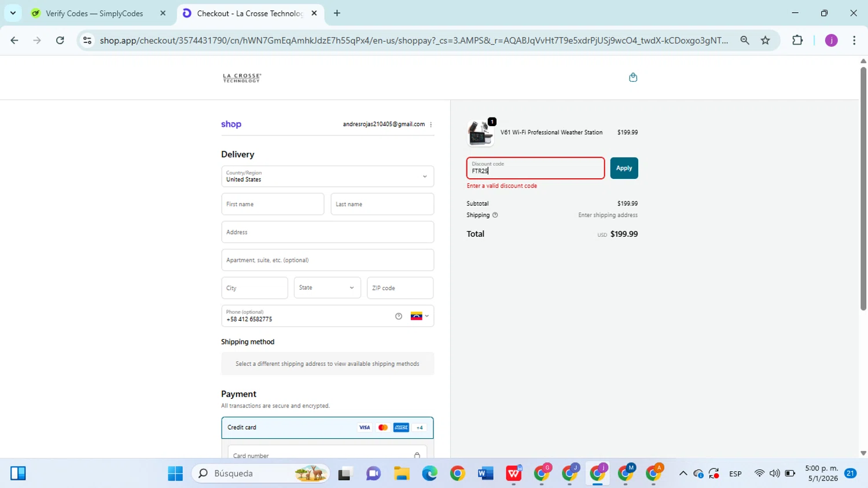Open the State dropdown
This screenshot has width=868, height=488.
point(328,288)
